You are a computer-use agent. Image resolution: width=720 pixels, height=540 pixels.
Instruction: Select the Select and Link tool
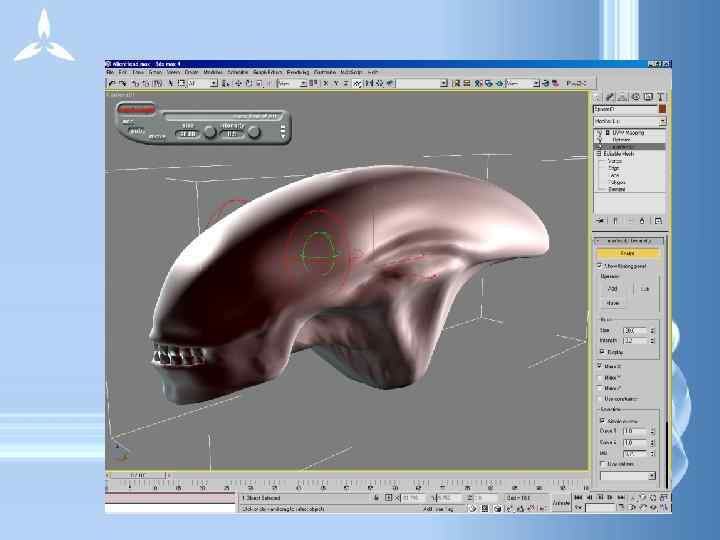coord(135,84)
